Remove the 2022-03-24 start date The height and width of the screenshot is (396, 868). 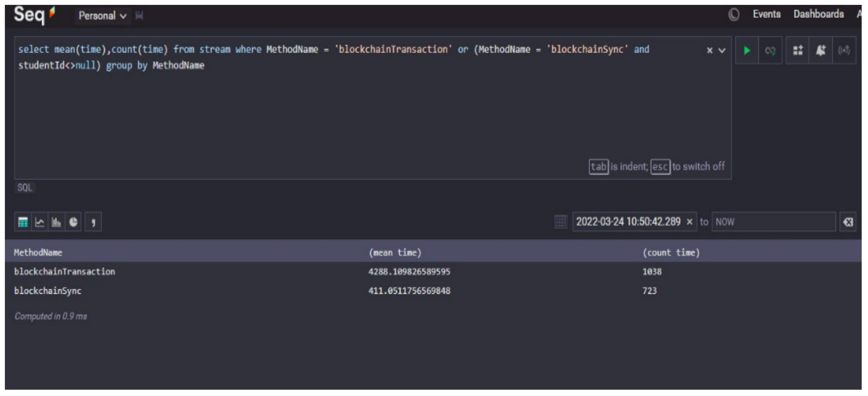(689, 222)
